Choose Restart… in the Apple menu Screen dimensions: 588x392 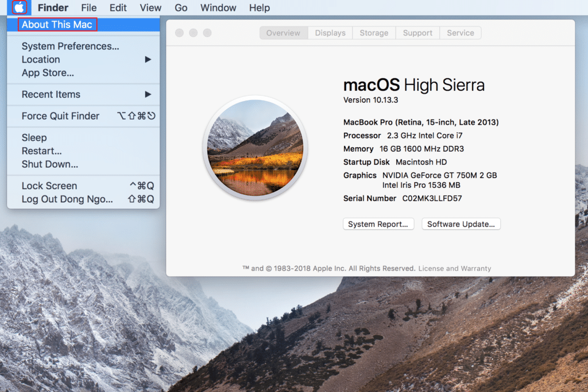(x=83, y=151)
